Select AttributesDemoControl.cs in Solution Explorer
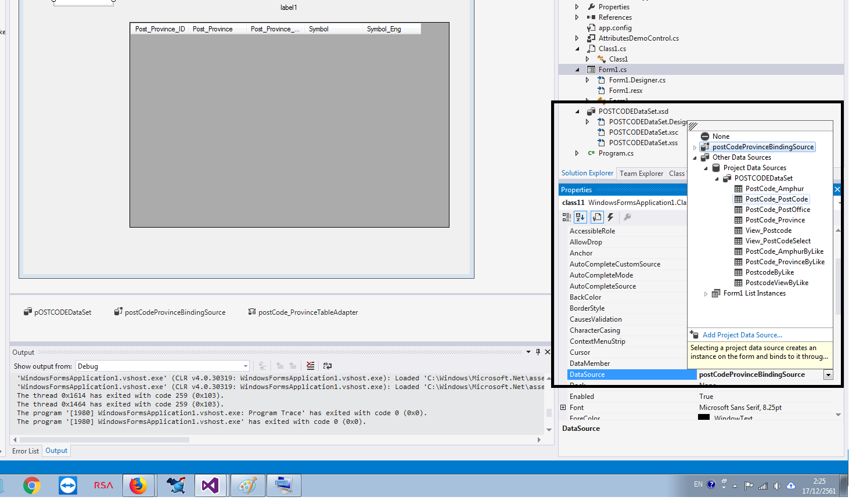 coord(638,38)
